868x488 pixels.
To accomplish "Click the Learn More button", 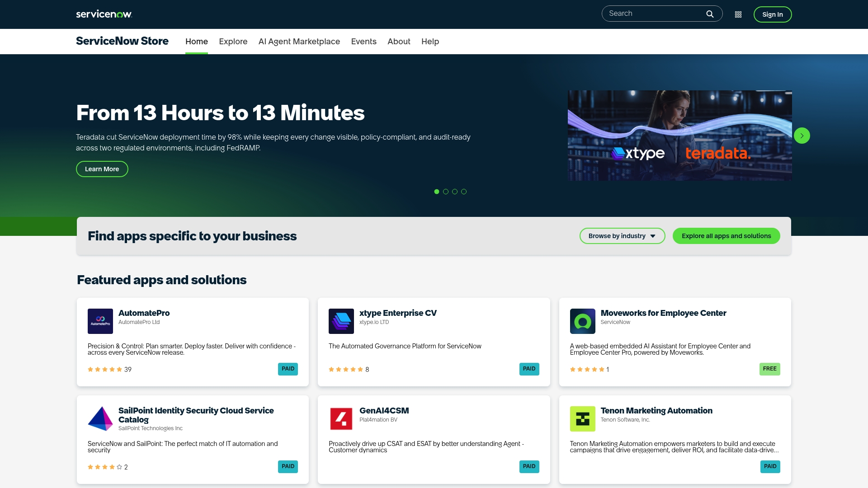I will tap(102, 169).
